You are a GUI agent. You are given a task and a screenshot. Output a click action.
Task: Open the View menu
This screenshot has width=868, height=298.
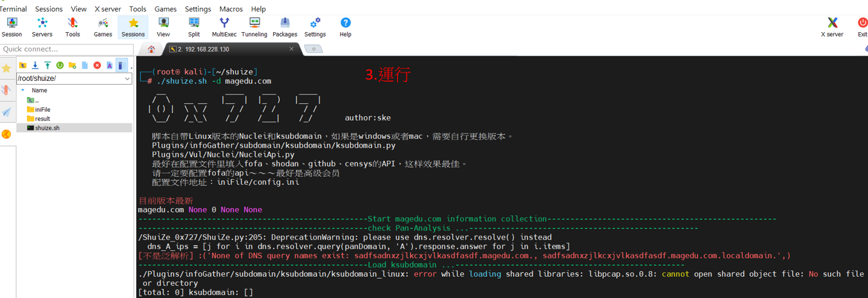(78, 9)
